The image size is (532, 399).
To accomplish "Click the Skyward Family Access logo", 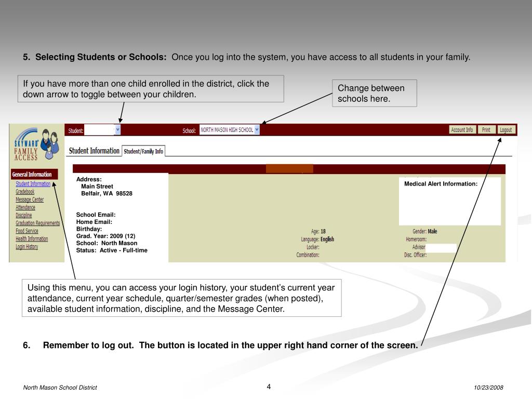I will coord(36,144).
